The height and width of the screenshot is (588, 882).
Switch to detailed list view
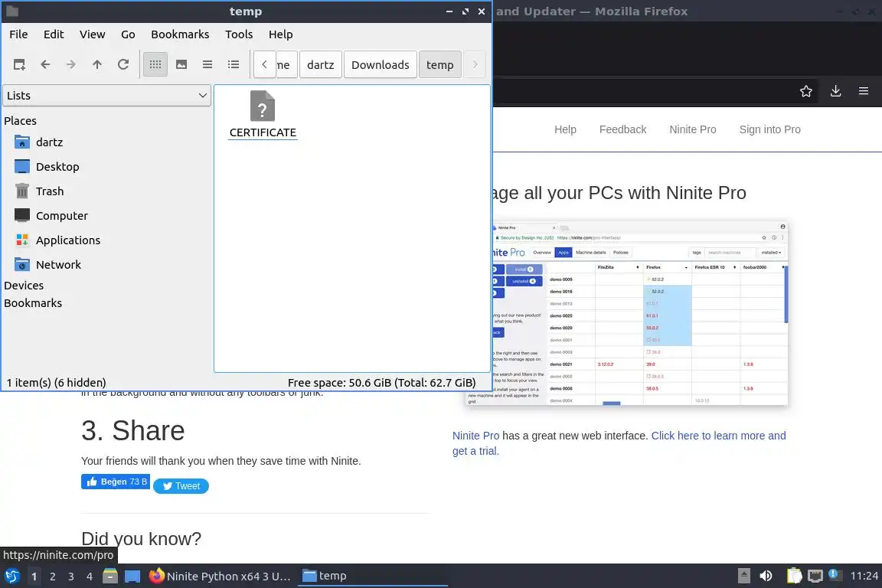(234, 65)
